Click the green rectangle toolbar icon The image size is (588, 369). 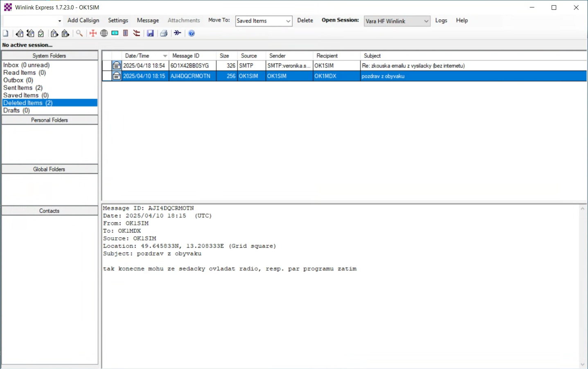115,34
